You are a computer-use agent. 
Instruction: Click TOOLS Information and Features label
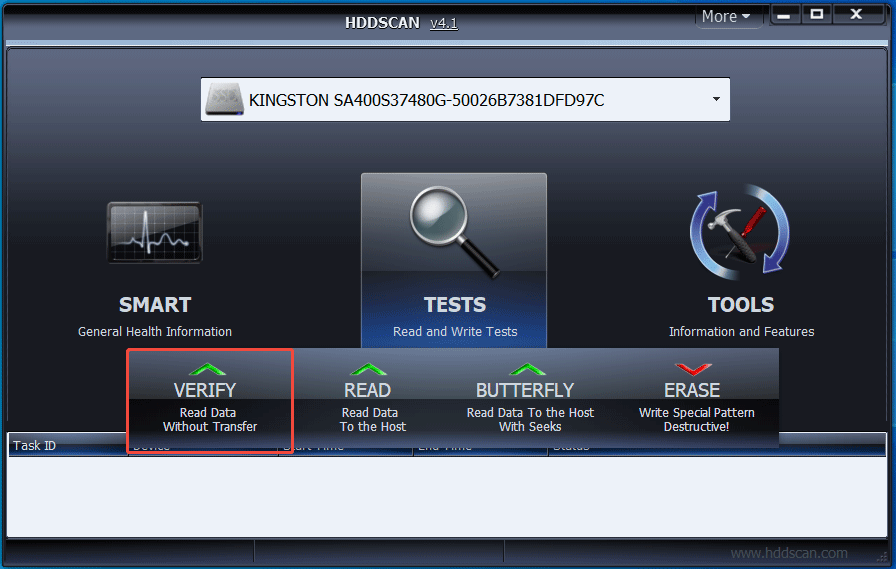pos(741,331)
